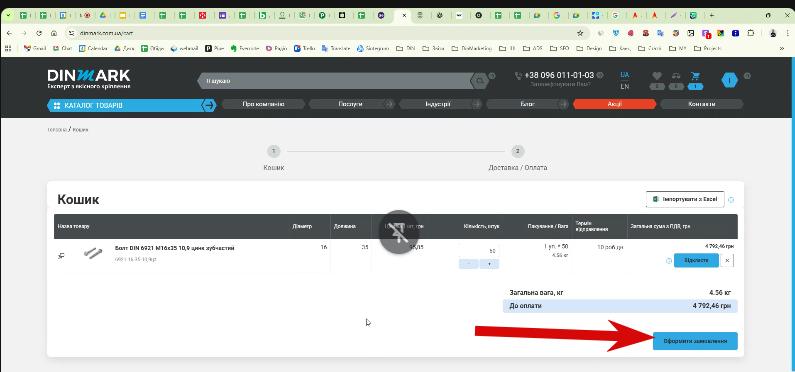This screenshot has width=795, height=372.
Task: Click the home breadcrumb link before Кошик
Action: tap(57, 130)
